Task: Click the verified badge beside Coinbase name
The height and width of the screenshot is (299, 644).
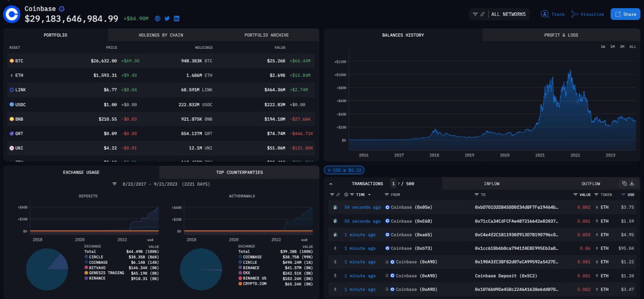Action: click(x=61, y=9)
